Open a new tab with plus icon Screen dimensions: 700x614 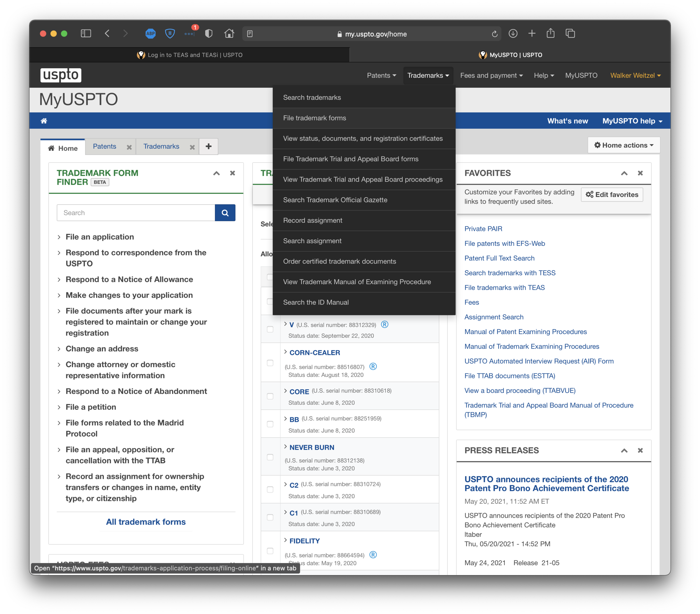pyautogui.click(x=532, y=34)
